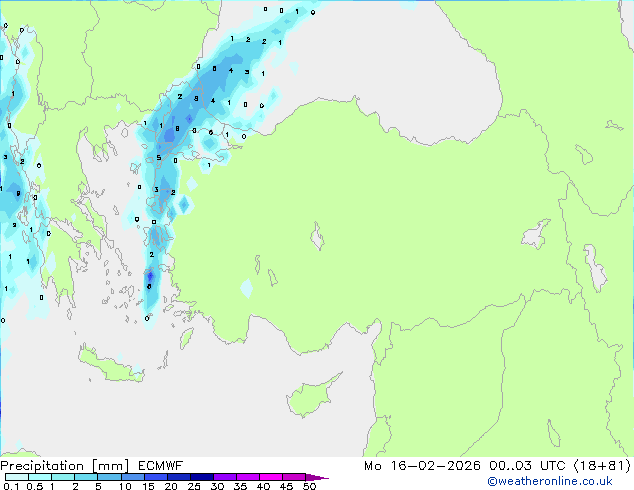Viewport: 634px width, 490px height.
Task: Select the 15–20 mm legend color swatch
Action: pos(155,477)
